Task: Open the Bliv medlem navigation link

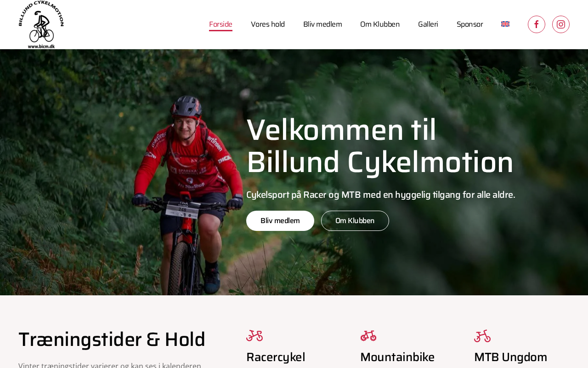Action: 322,24
